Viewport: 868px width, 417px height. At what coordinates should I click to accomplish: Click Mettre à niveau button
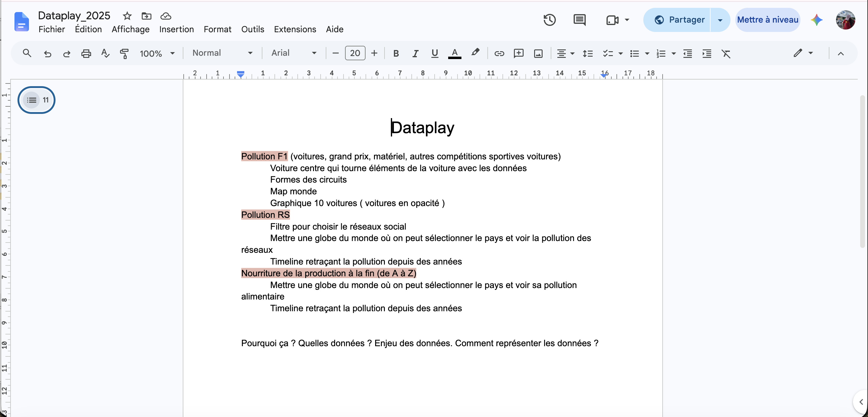click(x=767, y=20)
